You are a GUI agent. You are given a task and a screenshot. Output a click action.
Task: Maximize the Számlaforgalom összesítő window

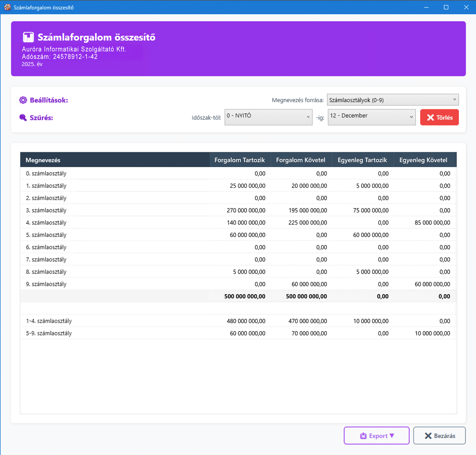tap(446, 7)
